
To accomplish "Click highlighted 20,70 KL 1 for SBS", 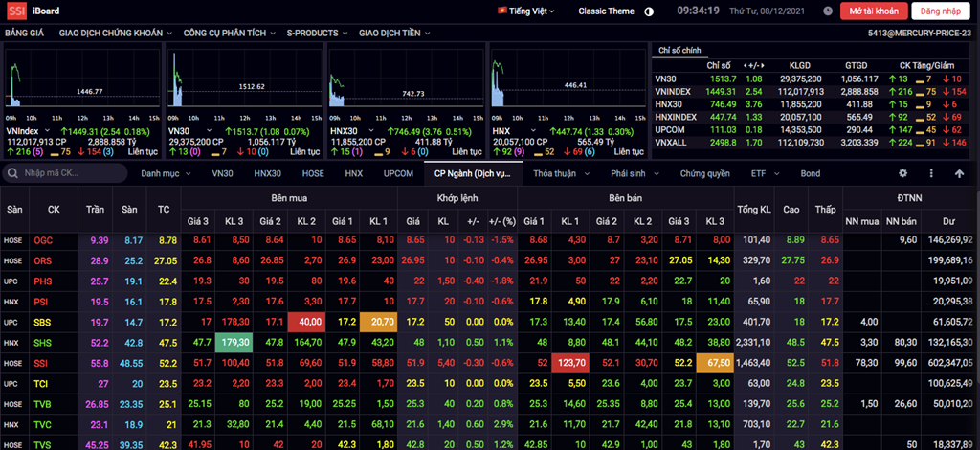I will (x=379, y=322).
